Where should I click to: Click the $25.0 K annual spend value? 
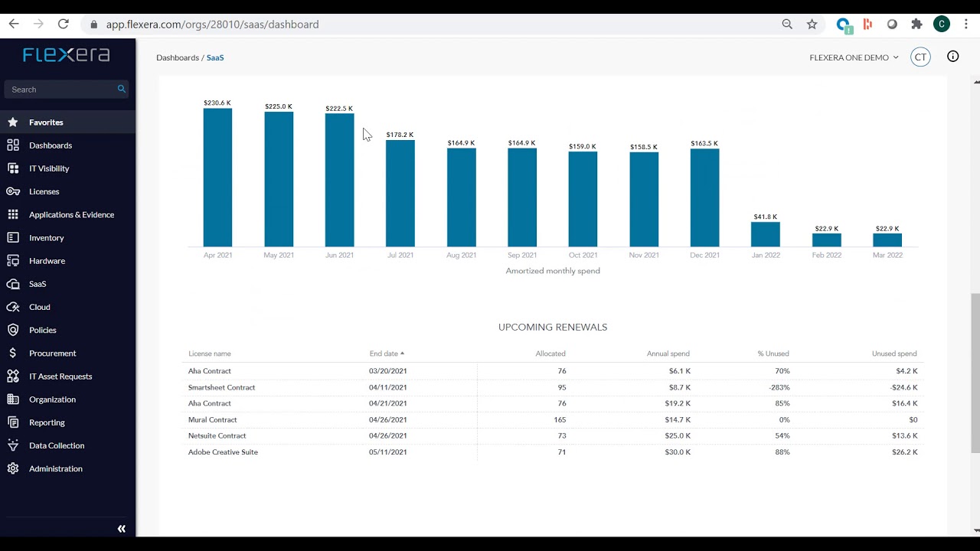pos(678,435)
